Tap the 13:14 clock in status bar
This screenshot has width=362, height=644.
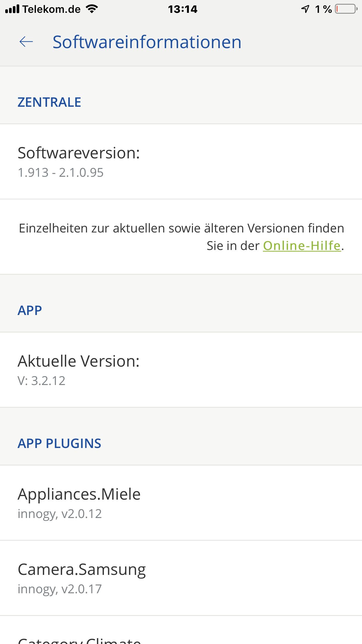[182, 9]
